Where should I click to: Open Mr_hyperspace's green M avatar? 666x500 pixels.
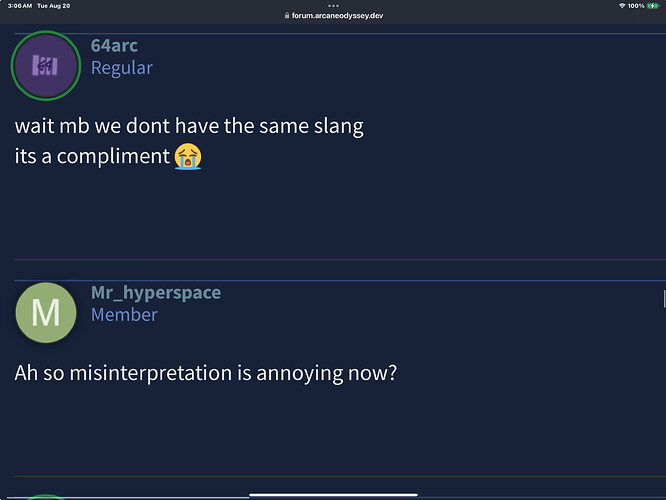coord(46,313)
